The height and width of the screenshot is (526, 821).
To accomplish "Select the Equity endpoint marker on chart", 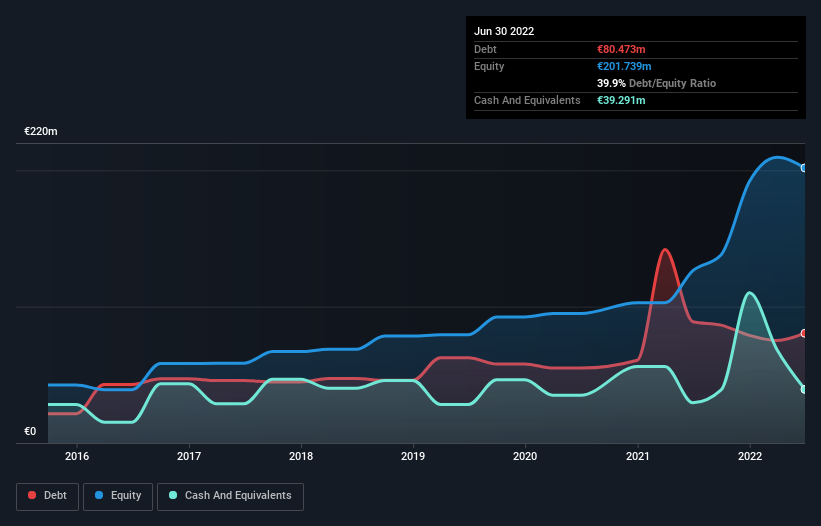I will [804, 168].
